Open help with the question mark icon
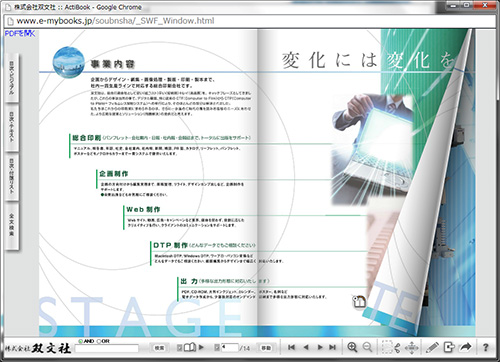Image resolution: width=500 pixels, height=362 pixels. click(x=486, y=347)
